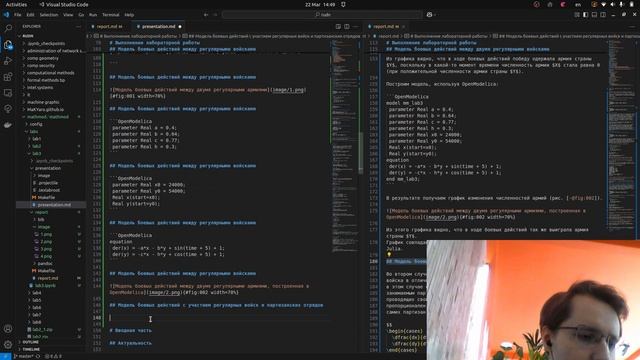This screenshot has width=640, height=360.
Task: Open the Extensions view
Action: (x=8, y=77)
